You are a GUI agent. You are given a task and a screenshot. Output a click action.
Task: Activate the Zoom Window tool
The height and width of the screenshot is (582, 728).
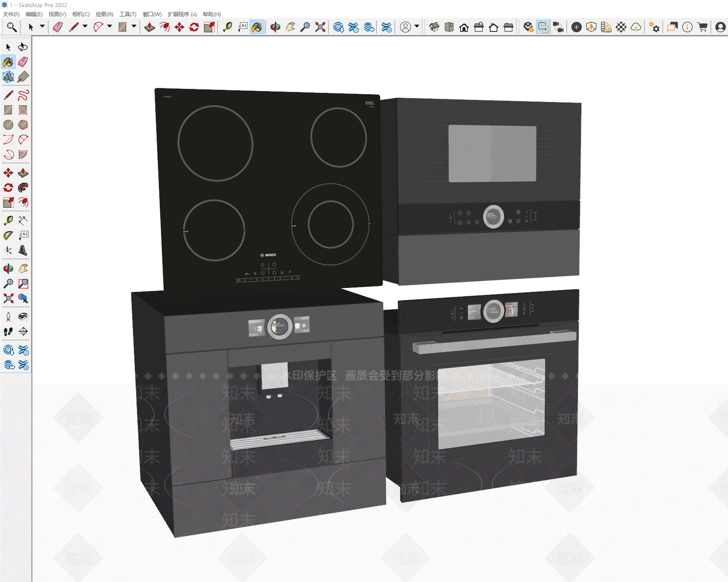coord(23,284)
